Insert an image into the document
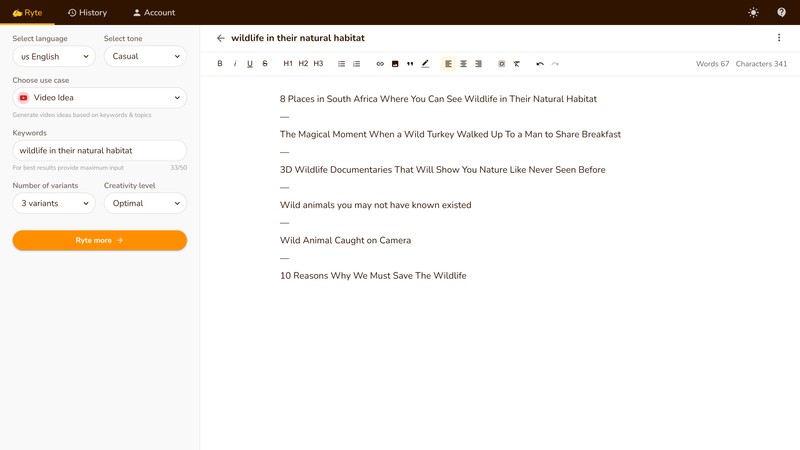This screenshot has width=800, height=450. 395,64
